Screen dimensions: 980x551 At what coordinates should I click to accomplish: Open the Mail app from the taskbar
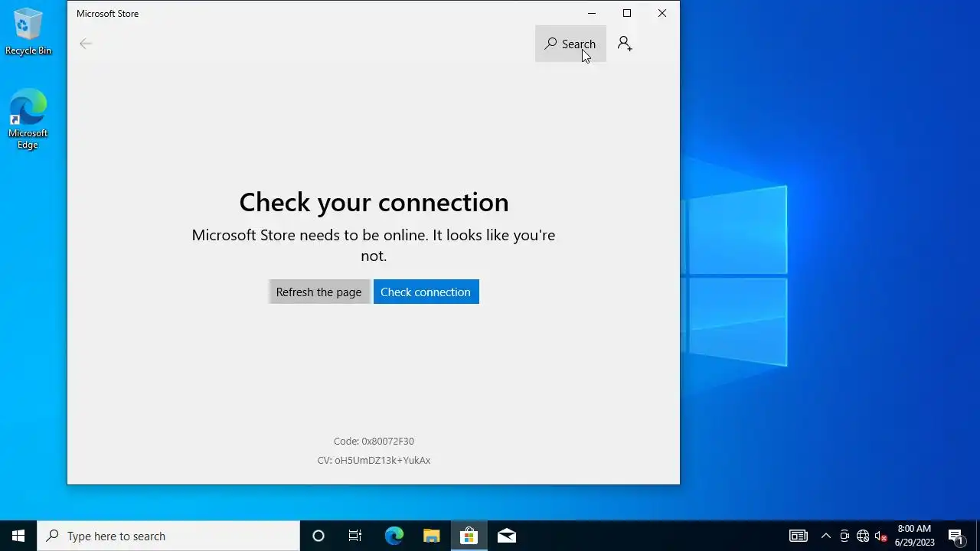pyautogui.click(x=506, y=536)
